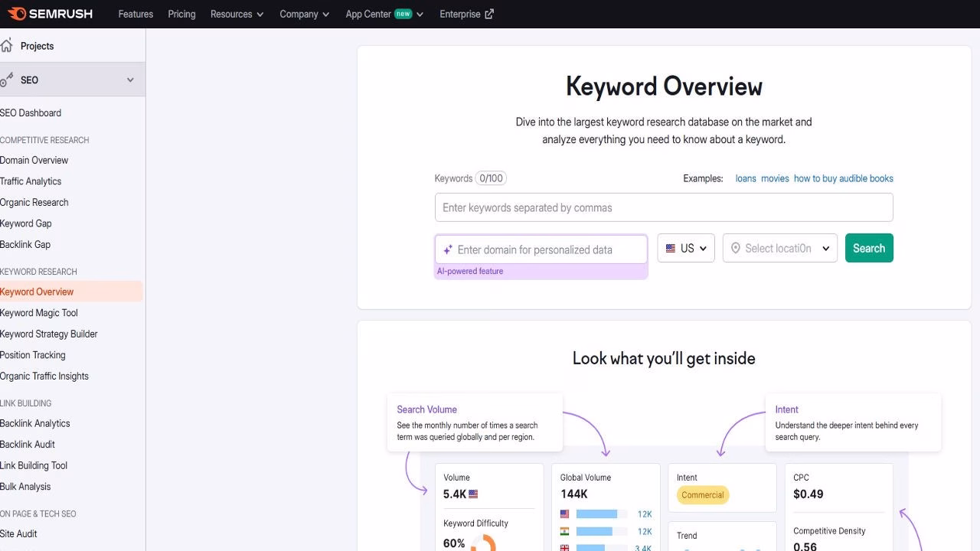Click the AI sparkle icon in domain field
The height and width of the screenshot is (551, 980).
[x=447, y=249]
